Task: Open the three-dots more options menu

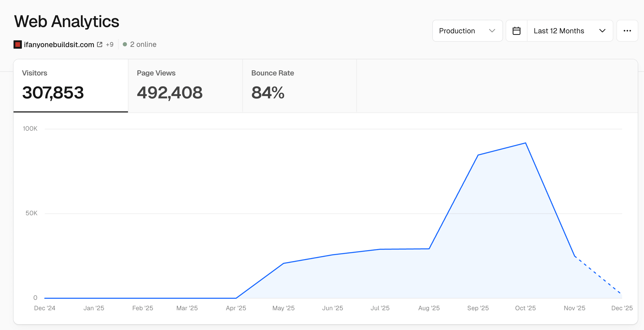Action: click(627, 31)
